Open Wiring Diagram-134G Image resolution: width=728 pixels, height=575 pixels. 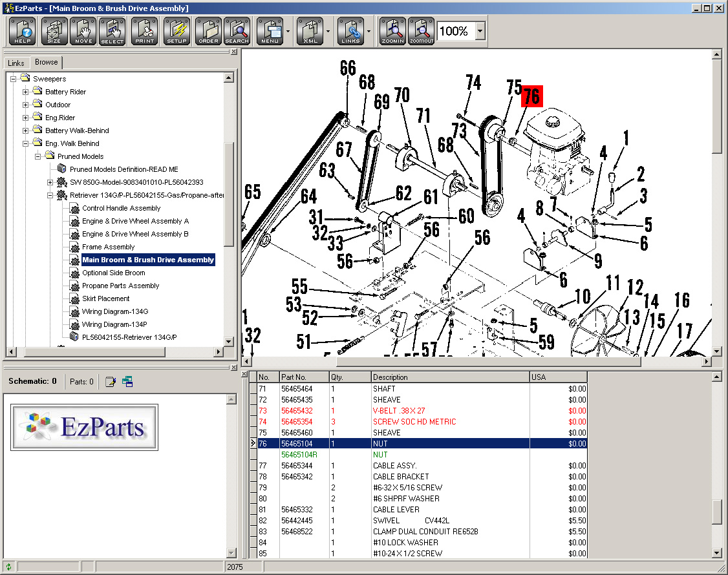tap(115, 311)
